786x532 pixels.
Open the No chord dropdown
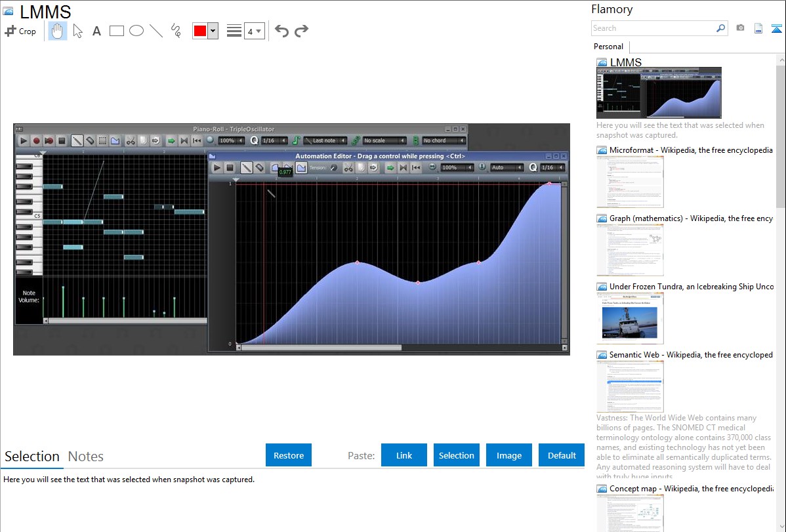point(444,141)
